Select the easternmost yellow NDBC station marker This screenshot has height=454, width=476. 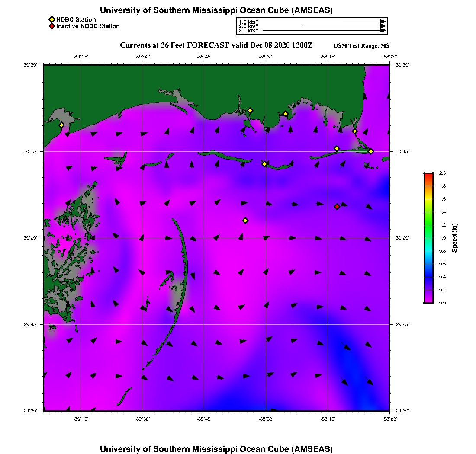(x=371, y=151)
